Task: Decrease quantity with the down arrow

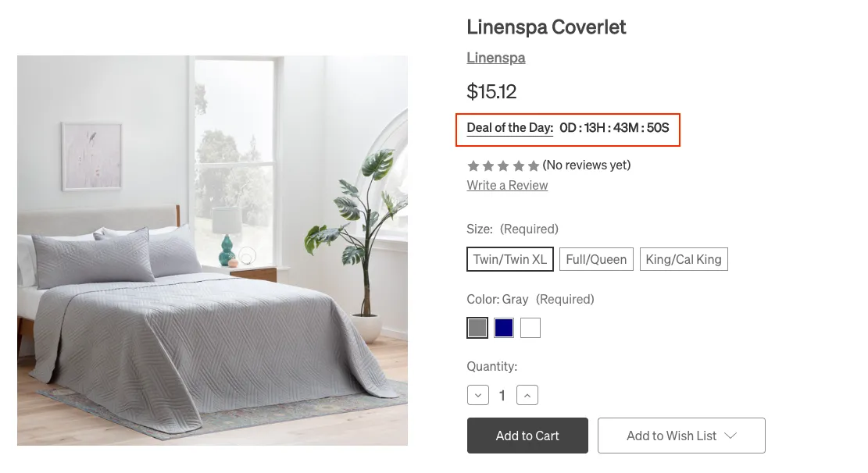Action: (x=478, y=396)
